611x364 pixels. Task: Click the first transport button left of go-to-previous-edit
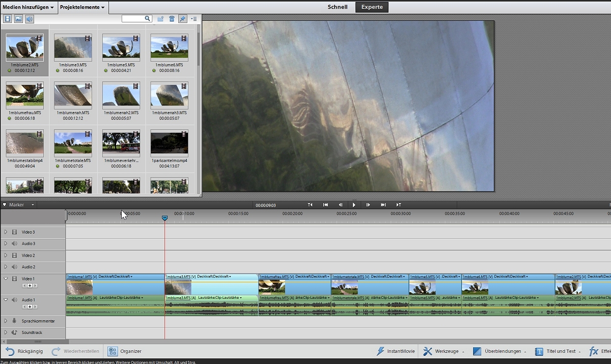coord(310,205)
